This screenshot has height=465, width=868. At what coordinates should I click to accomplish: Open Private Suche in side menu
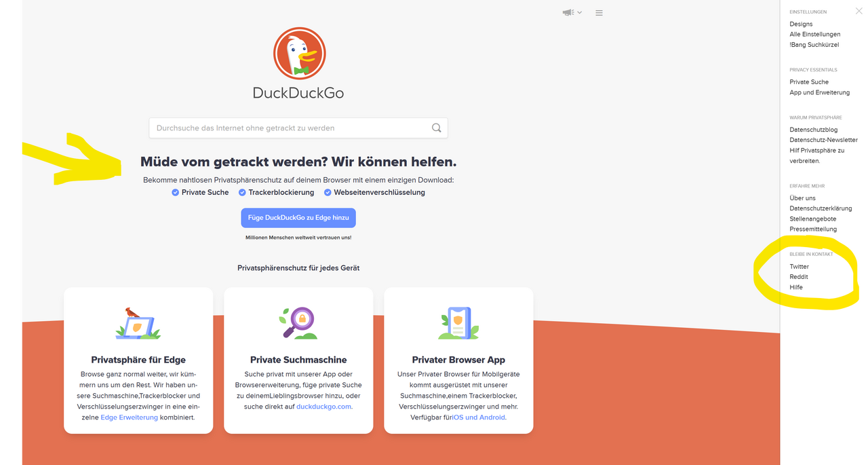(809, 82)
